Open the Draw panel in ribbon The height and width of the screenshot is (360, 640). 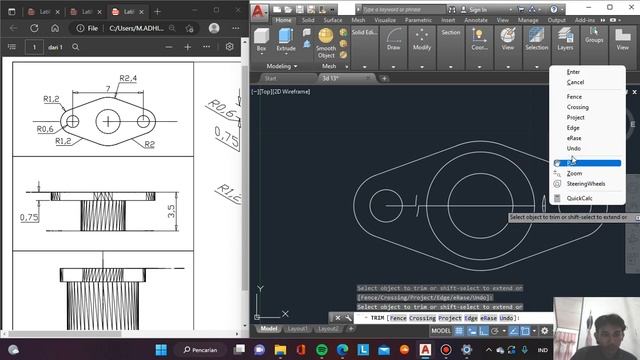pyautogui.click(x=393, y=40)
